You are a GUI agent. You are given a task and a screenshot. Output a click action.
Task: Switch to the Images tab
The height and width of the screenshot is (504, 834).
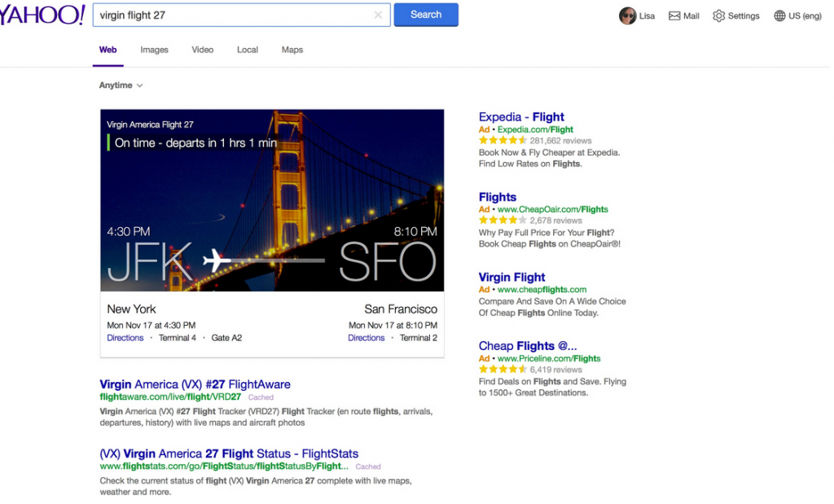pos(154,50)
